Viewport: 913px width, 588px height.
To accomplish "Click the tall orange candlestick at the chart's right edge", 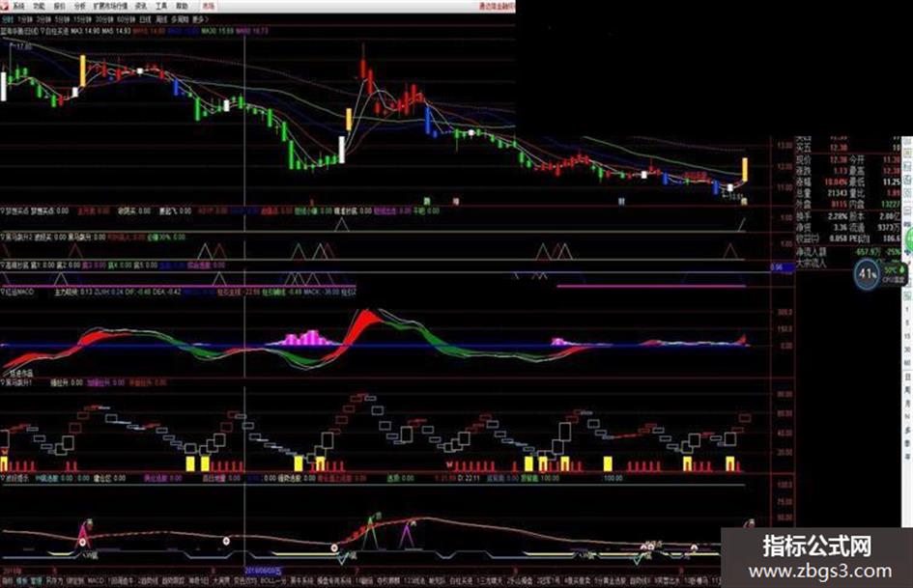I will 745,169.
